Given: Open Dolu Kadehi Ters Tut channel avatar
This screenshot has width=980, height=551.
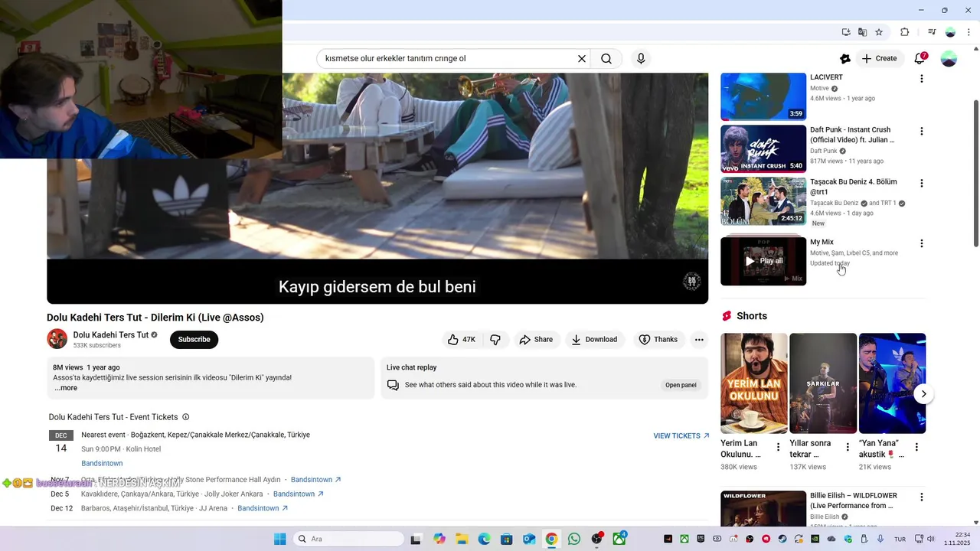Looking at the screenshot, I should [x=57, y=339].
